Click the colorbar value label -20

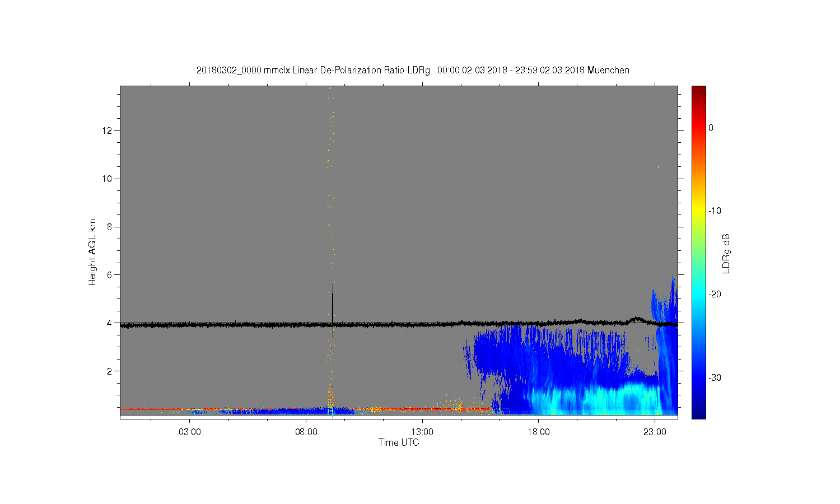[x=714, y=295]
